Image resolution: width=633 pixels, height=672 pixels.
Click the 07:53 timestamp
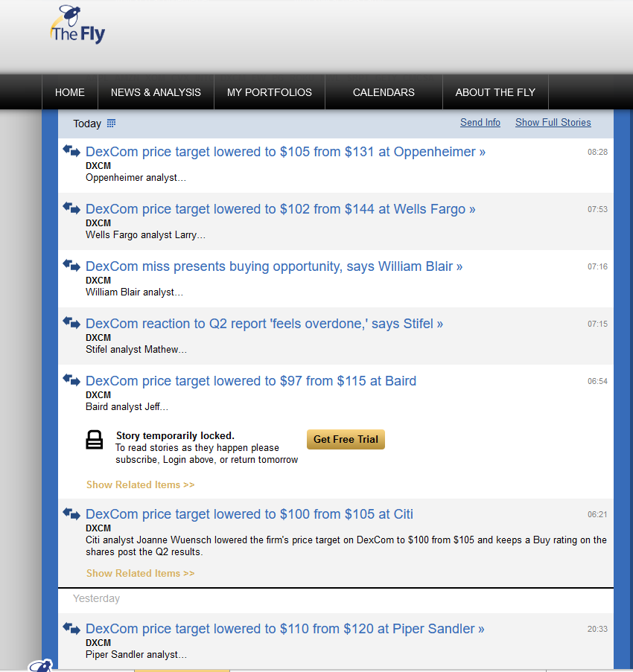pyautogui.click(x=597, y=210)
